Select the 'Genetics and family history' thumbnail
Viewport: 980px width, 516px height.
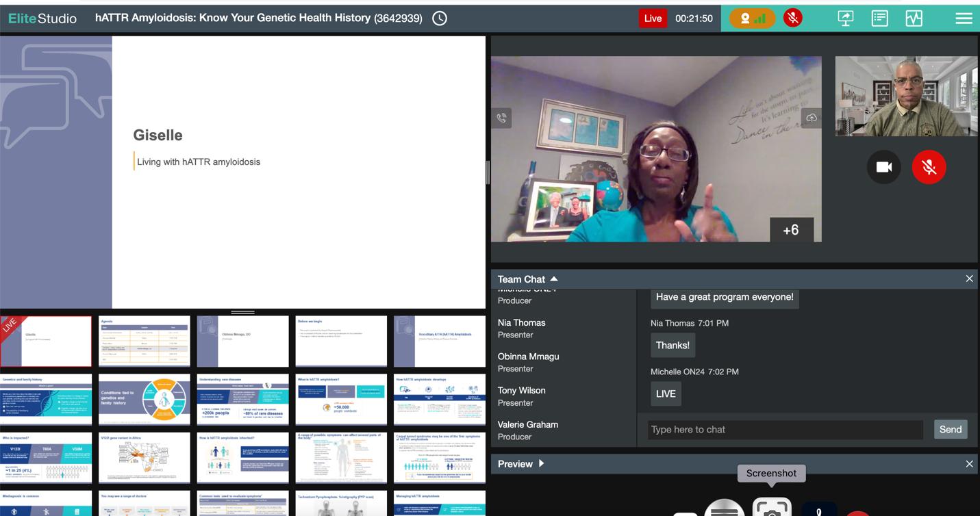[46, 400]
